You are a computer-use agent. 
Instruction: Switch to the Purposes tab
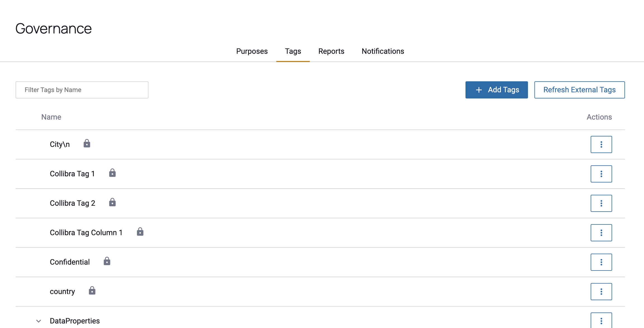click(x=252, y=51)
